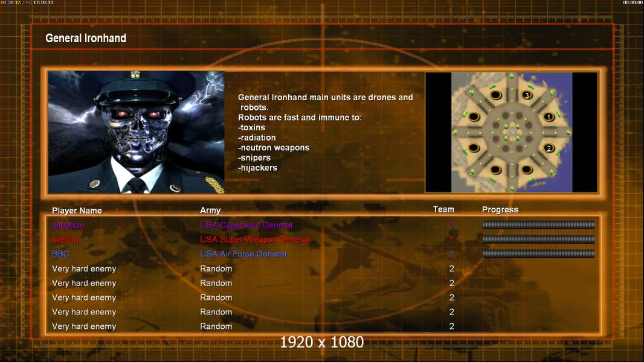Click the progress bar for player BBC
The image size is (644, 362).
pyautogui.click(x=538, y=254)
